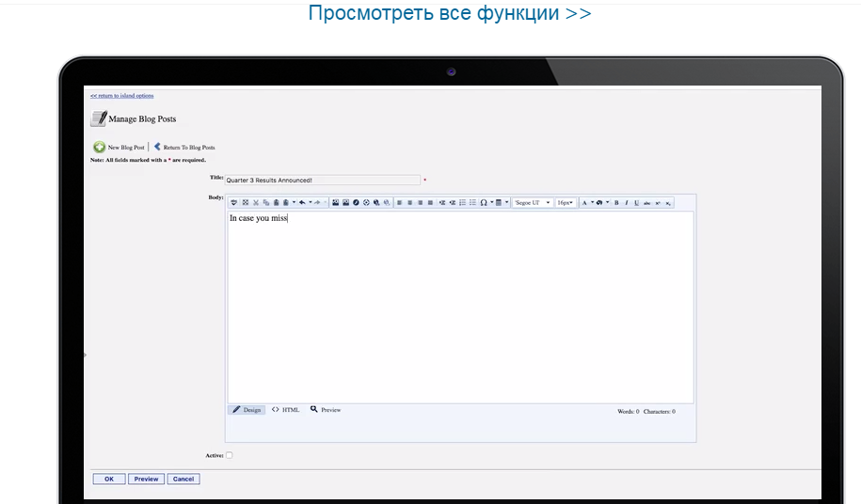The width and height of the screenshot is (861, 504).
Task: Click the Characters: 0 counter text
Action: [x=660, y=411]
